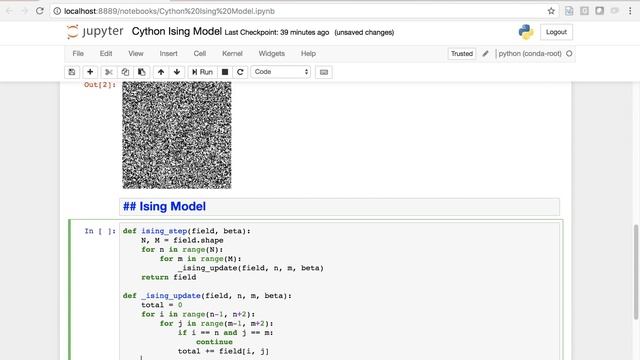Select the ## Ising Model markdown cell
The width and height of the screenshot is (640, 360).
(x=339, y=207)
